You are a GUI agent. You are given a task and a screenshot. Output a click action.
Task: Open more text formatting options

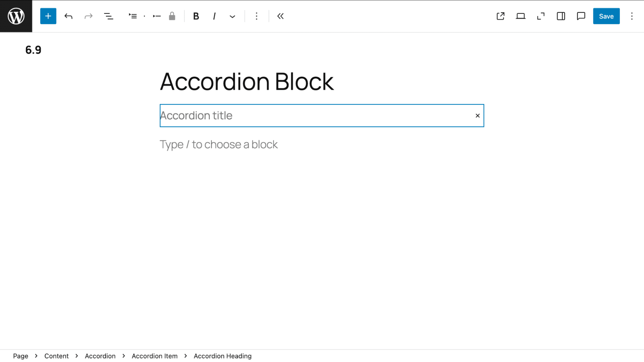point(232,16)
